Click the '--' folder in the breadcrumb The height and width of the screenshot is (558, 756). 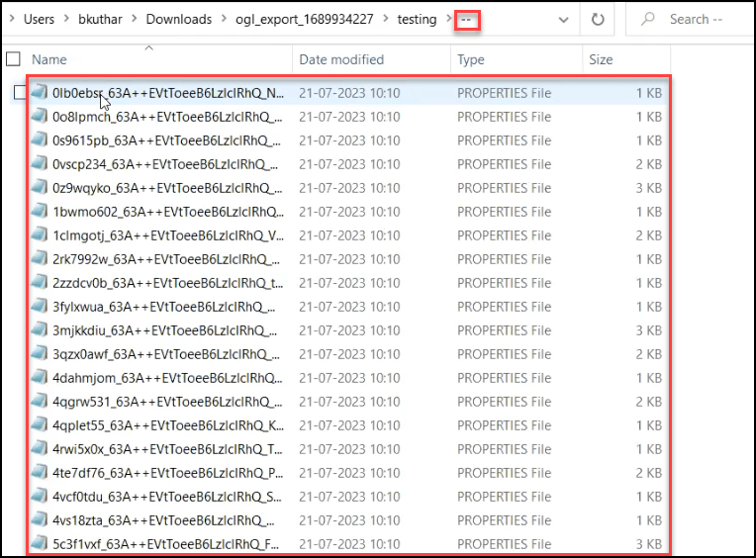pyautogui.click(x=466, y=20)
